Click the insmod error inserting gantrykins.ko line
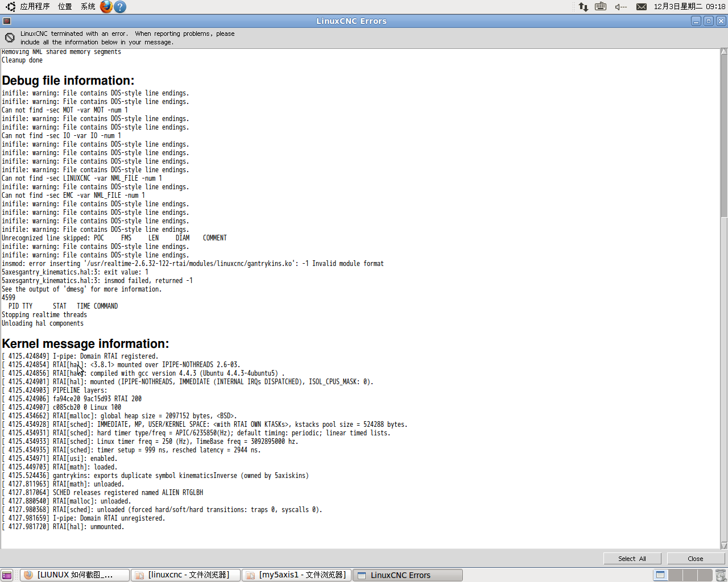 (x=193, y=264)
